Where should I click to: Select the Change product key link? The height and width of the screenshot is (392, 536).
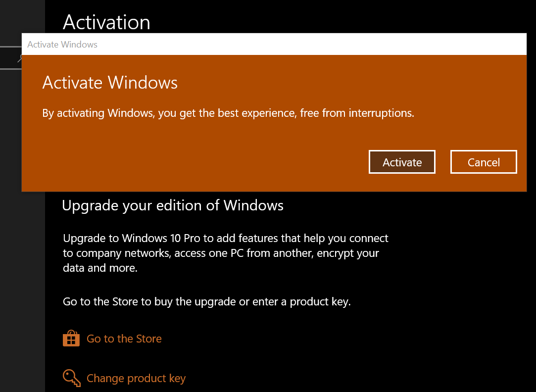click(x=136, y=378)
